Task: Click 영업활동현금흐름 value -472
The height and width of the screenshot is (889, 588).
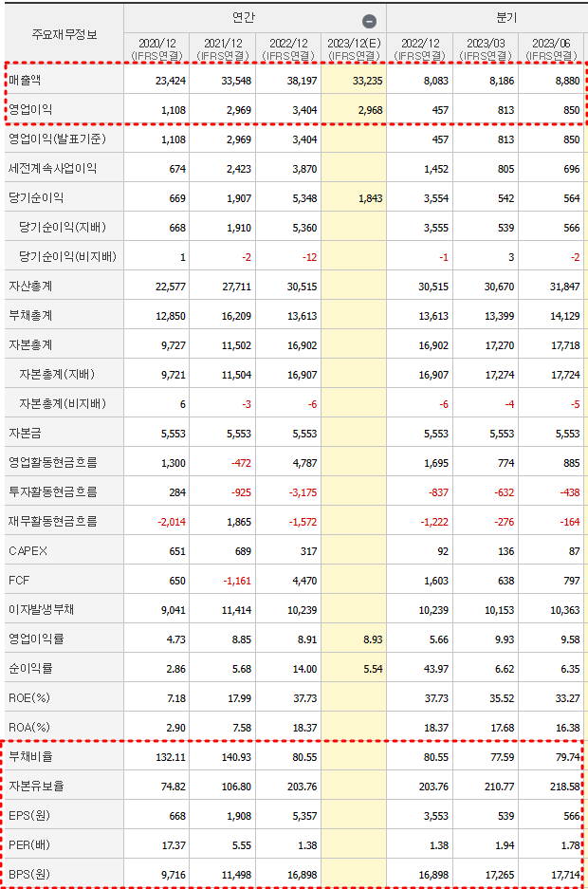Action: coord(241,463)
